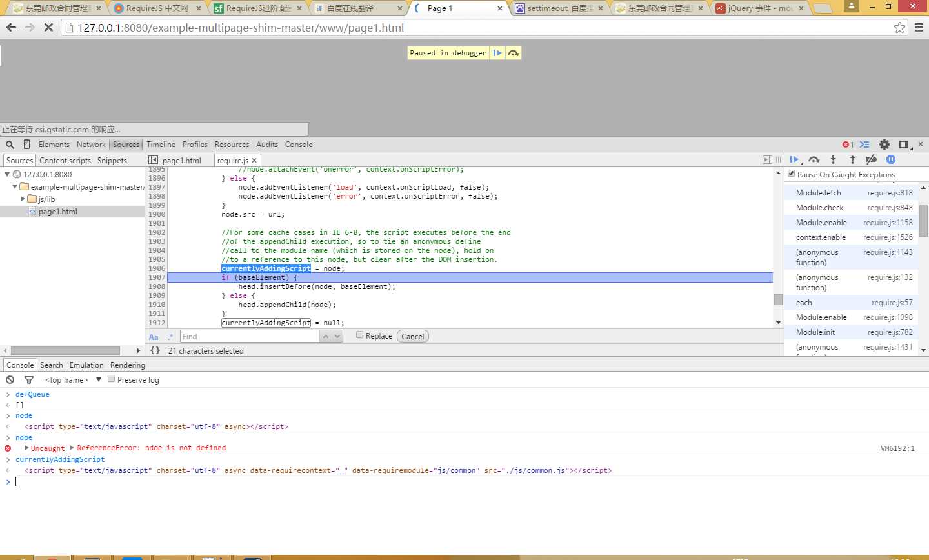This screenshot has width=929, height=560.
Task: Select Module.fetch call stack frame
Action: click(850, 192)
